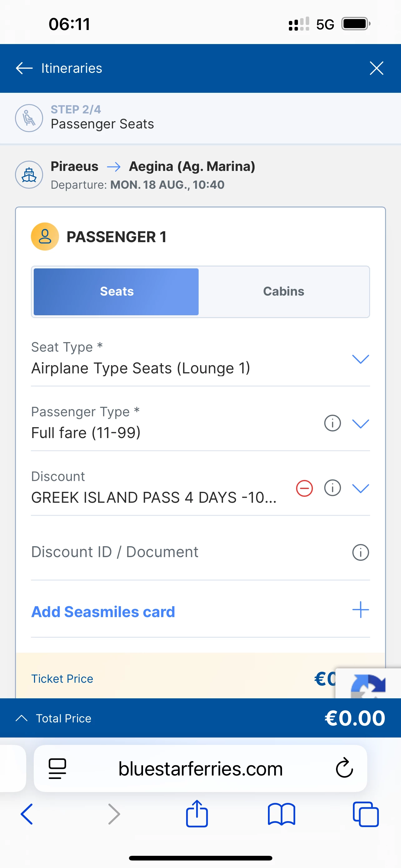Switch to the Cabins tab
The height and width of the screenshot is (868, 401).
click(x=284, y=292)
